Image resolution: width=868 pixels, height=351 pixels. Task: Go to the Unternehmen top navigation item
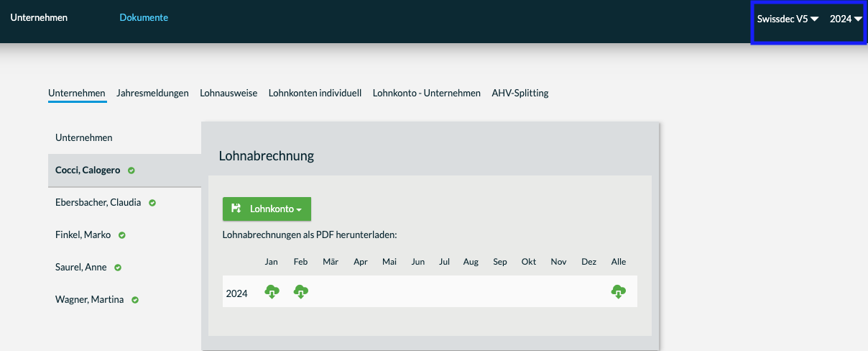point(39,18)
